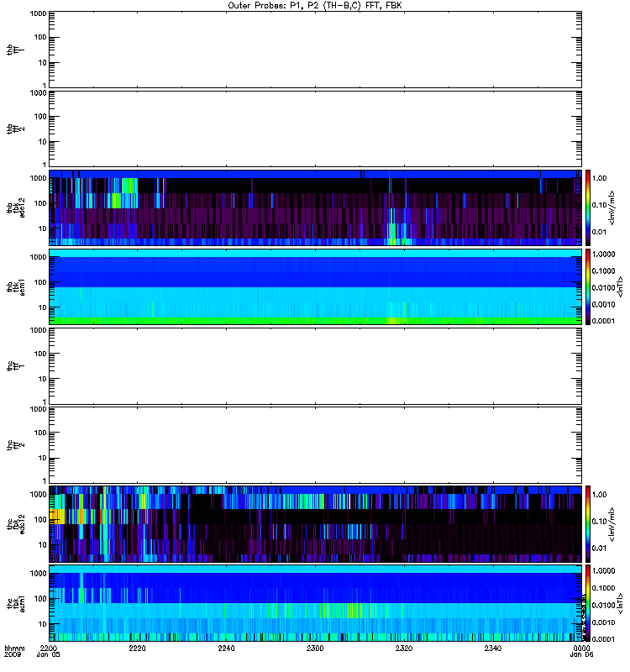630x672 pixels.
Task: Click the thc fbk edc12 spectrogram panel
Action: click(x=315, y=524)
